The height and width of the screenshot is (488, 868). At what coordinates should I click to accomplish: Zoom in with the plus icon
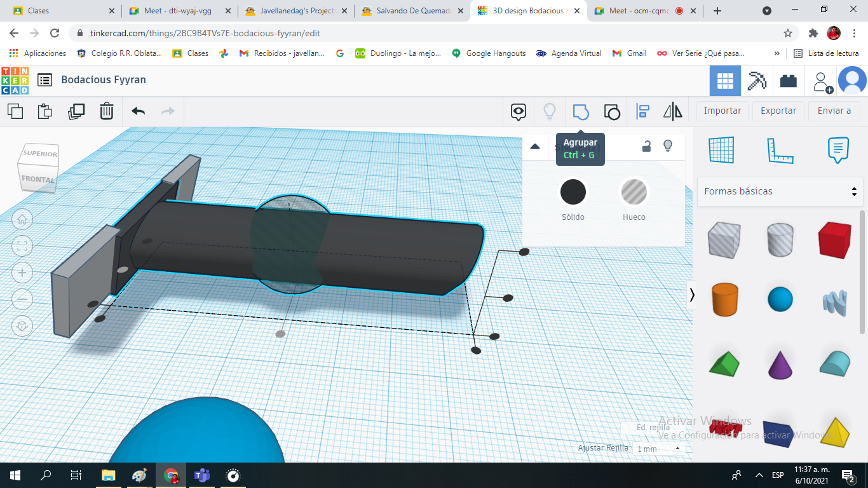coord(22,273)
